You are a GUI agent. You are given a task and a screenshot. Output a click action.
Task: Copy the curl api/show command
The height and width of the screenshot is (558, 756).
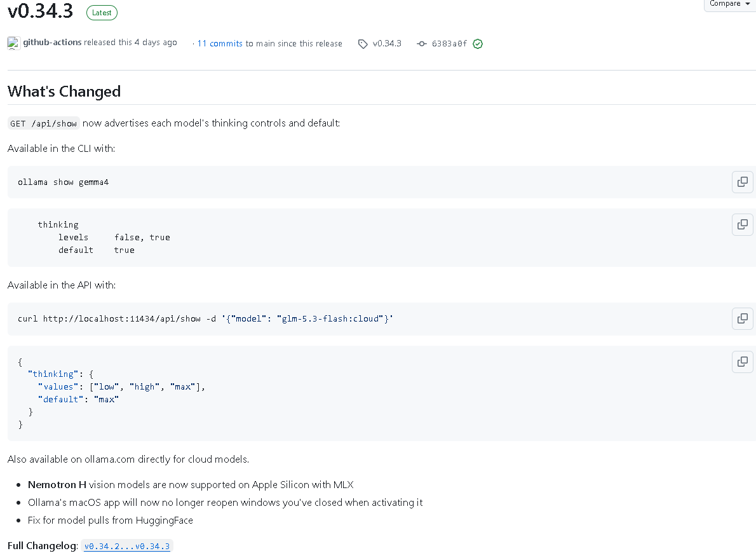coord(743,318)
